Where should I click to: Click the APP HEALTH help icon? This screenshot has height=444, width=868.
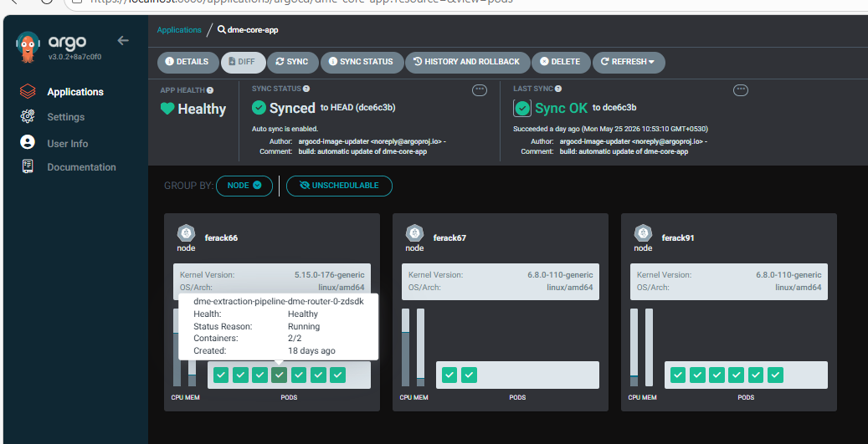coord(210,90)
